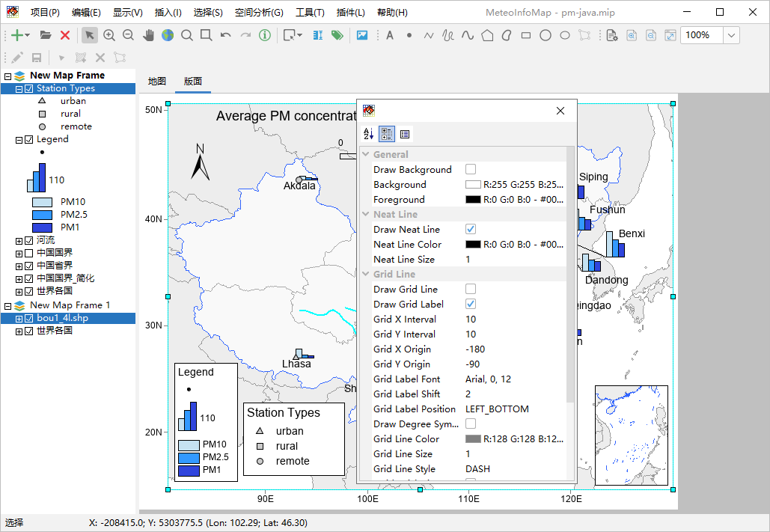
Task: Enable the Draw Background checkbox
Action: 471,170
